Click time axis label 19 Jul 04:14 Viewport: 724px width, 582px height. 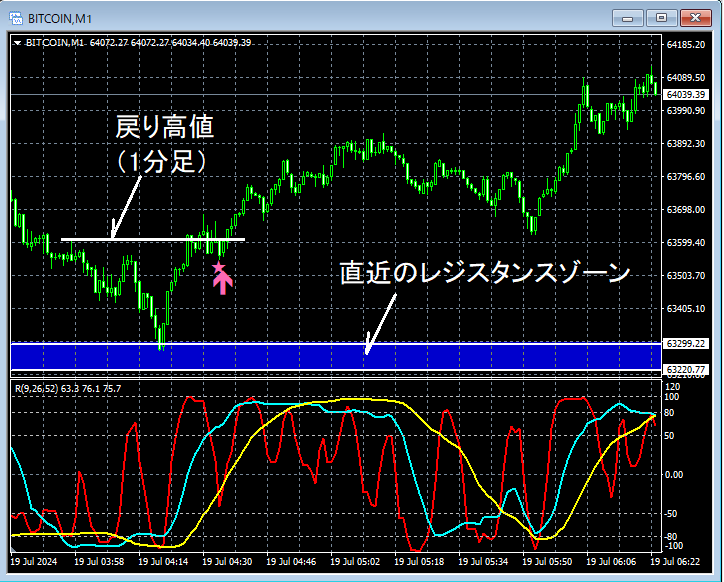pyautogui.click(x=163, y=562)
